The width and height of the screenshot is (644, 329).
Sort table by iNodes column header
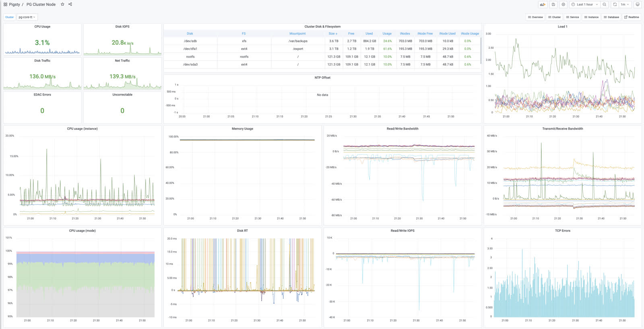point(405,33)
